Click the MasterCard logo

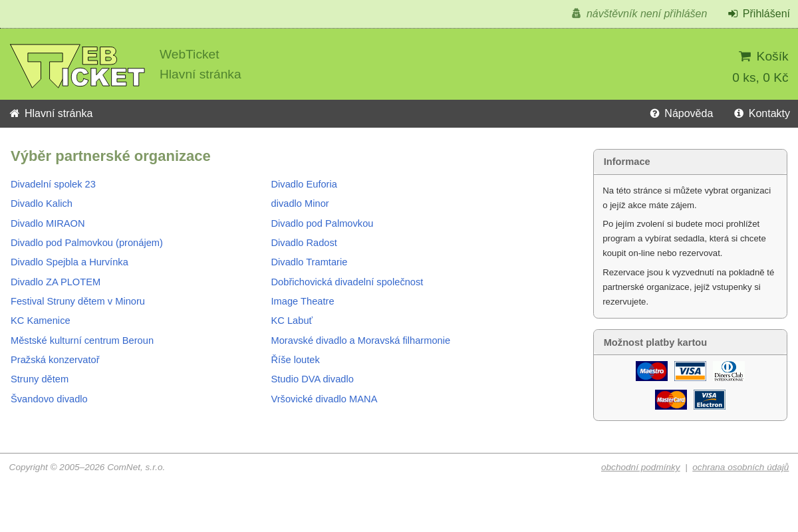pos(671,400)
